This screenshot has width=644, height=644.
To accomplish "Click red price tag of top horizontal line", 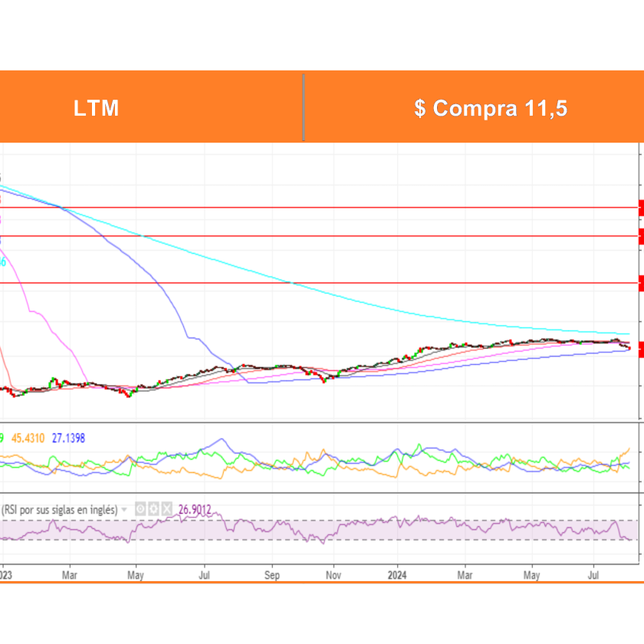I will pyautogui.click(x=640, y=208).
